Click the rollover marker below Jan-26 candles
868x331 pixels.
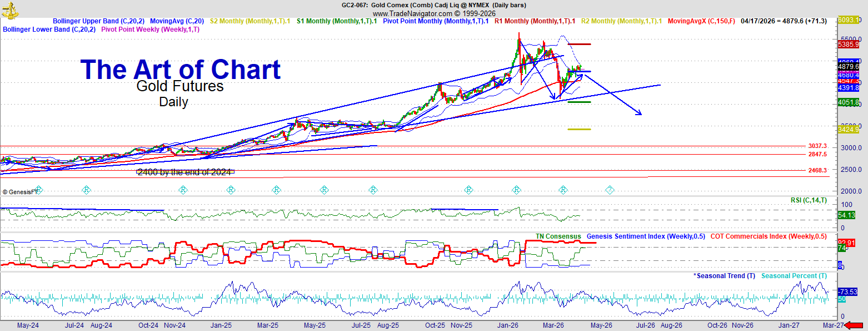(x=516, y=190)
